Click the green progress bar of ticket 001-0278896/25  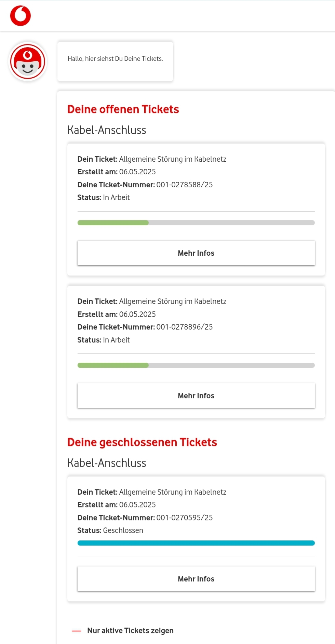(x=113, y=365)
